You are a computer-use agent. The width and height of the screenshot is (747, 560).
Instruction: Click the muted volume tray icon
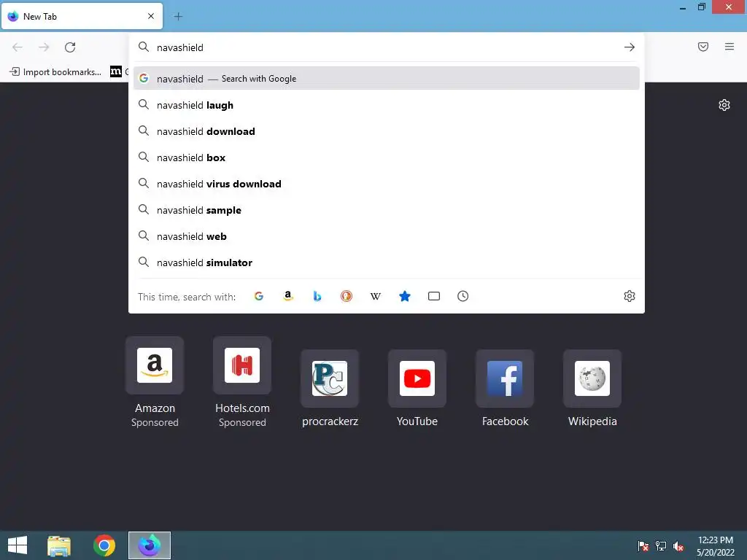(678, 546)
